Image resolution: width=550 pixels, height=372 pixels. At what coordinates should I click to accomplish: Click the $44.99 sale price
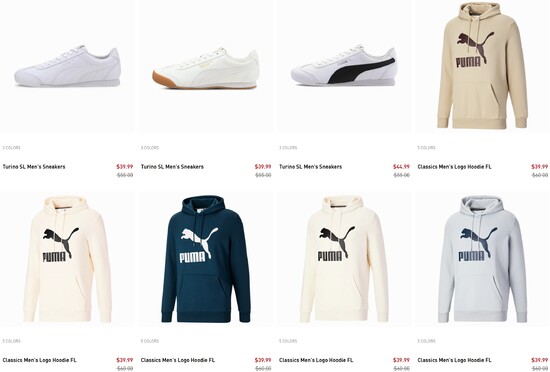pyautogui.click(x=401, y=167)
